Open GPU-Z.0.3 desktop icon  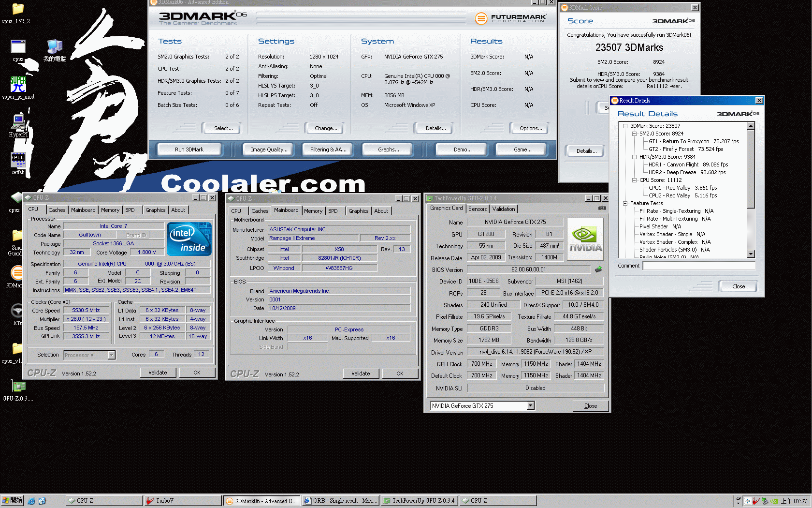point(18,390)
